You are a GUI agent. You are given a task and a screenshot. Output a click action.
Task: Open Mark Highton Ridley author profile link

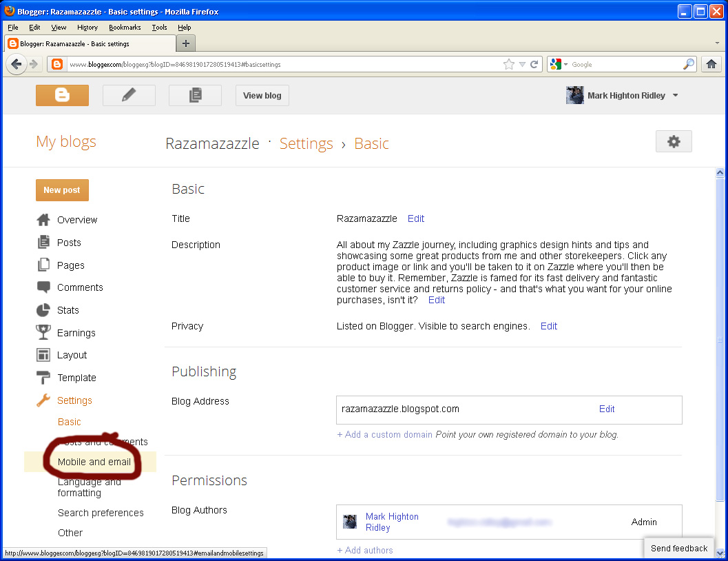tap(392, 522)
